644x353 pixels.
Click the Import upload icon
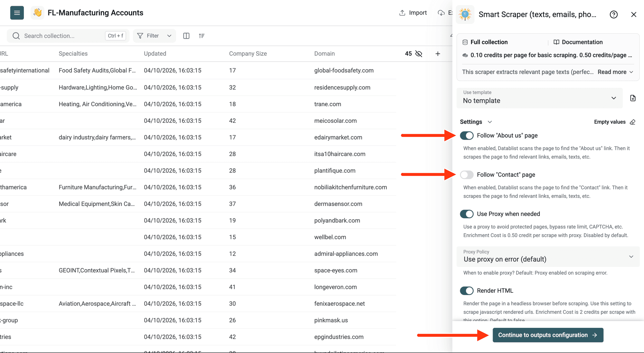pyautogui.click(x=402, y=13)
